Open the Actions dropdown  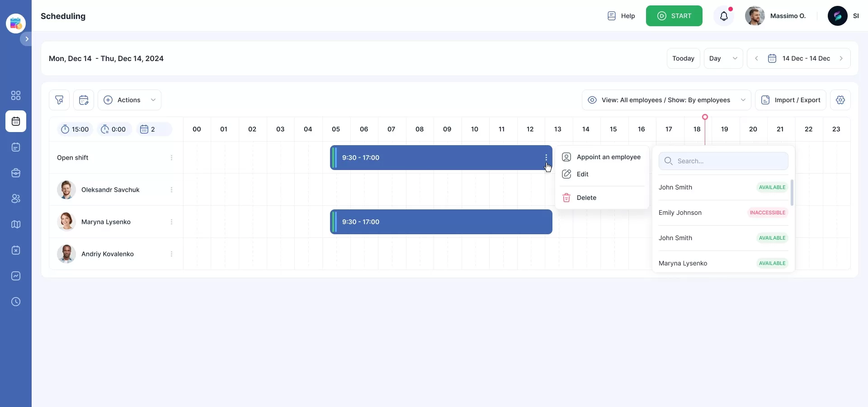[129, 100]
